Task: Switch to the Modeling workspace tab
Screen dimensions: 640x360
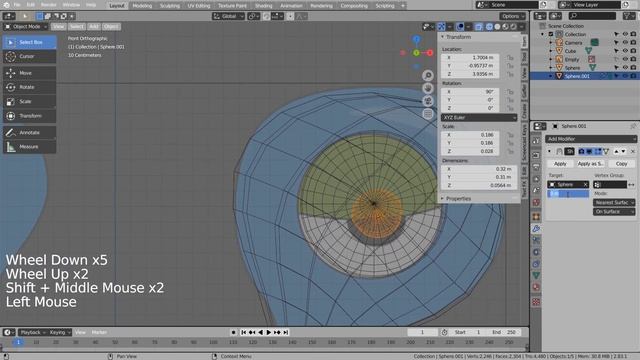Action: 142,6
